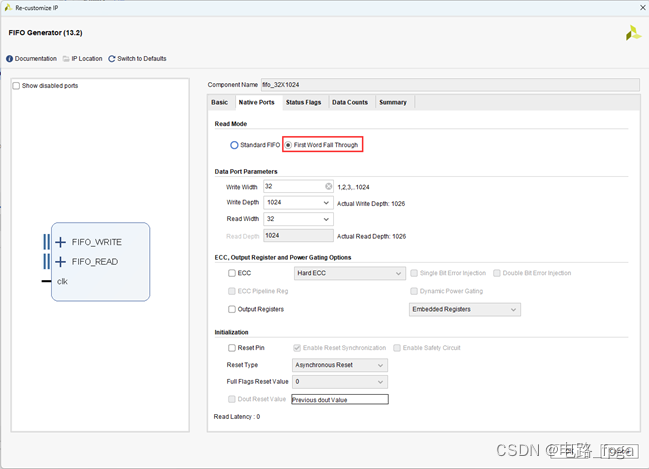
Task: Toggle the Dynamic Power Gating checkbox
Action: pos(414,291)
